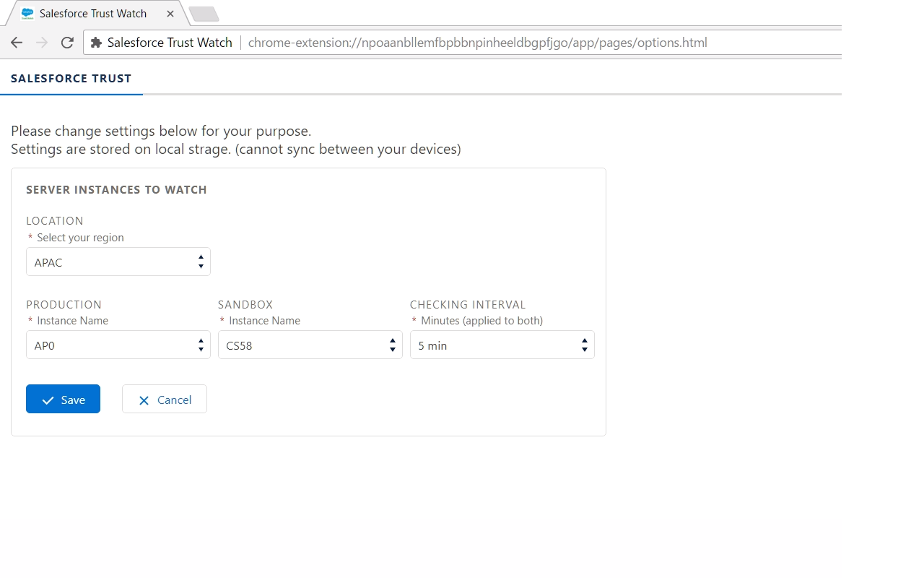The width and height of the screenshot is (924, 578).
Task: Open a new browser tab
Action: pos(204,14)
